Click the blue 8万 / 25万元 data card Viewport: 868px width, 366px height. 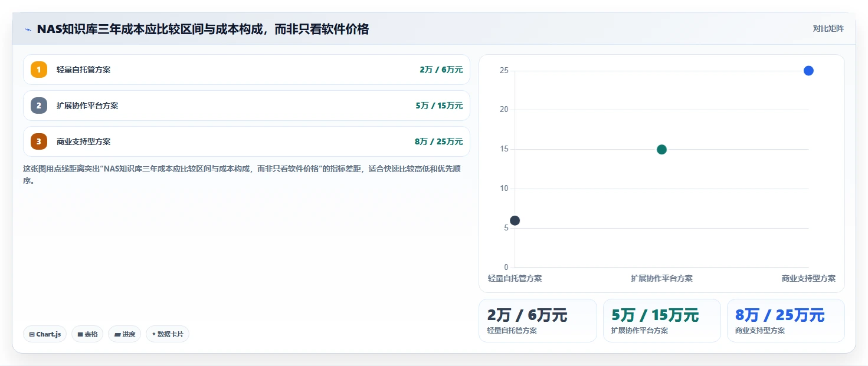click(785, 321)
